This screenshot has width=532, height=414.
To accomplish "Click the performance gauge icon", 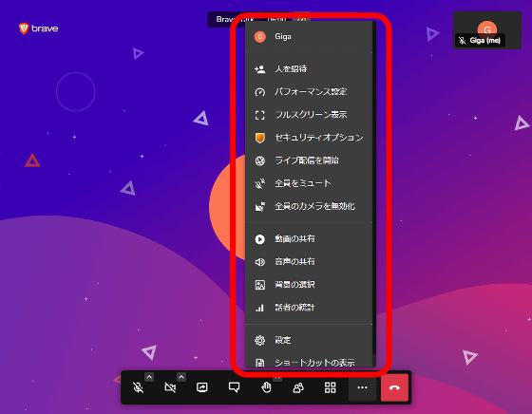I will 260,92.
